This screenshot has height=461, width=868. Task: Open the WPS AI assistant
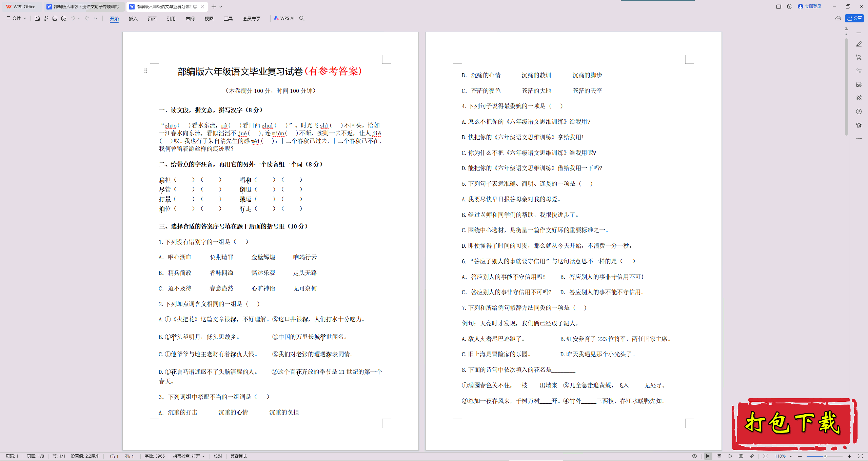284,18
